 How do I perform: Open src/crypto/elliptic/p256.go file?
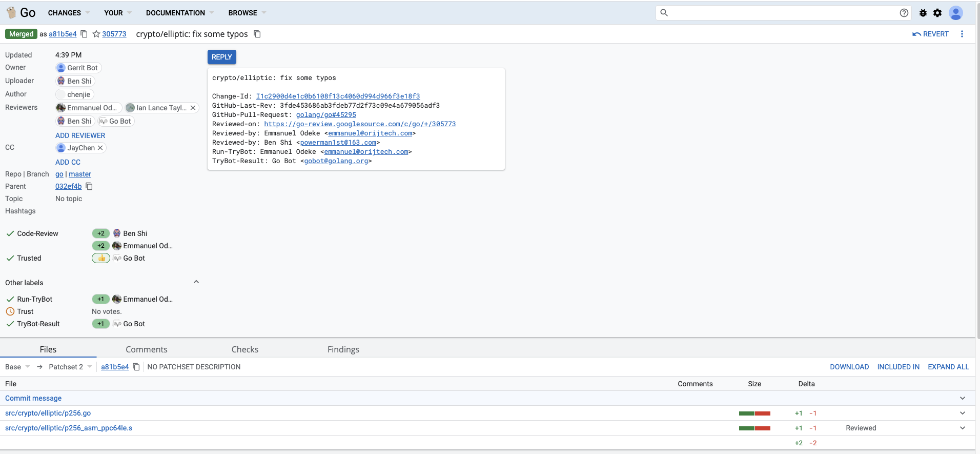[x=48, y=413]
